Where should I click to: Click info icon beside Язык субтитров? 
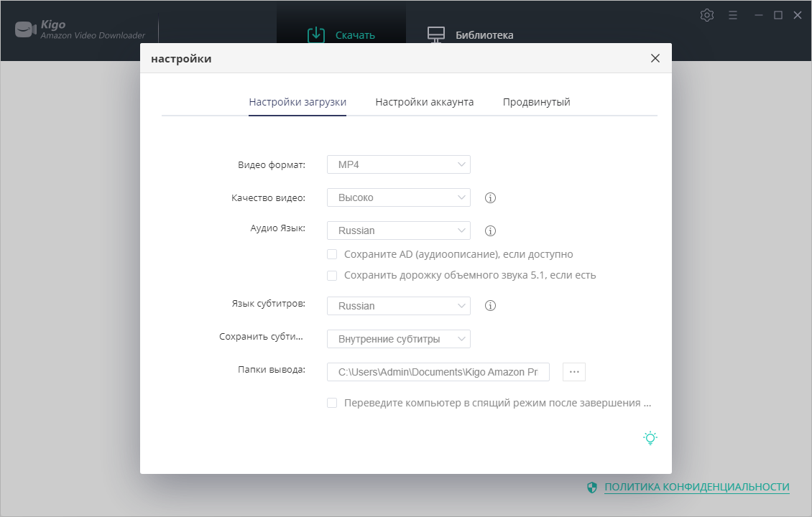coord(491,306)
